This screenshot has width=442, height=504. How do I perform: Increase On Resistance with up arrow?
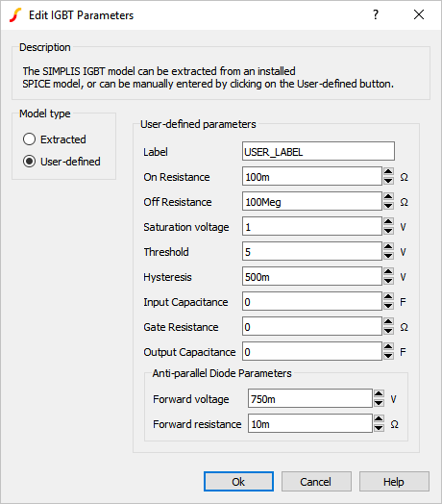(x=388, y=171)
